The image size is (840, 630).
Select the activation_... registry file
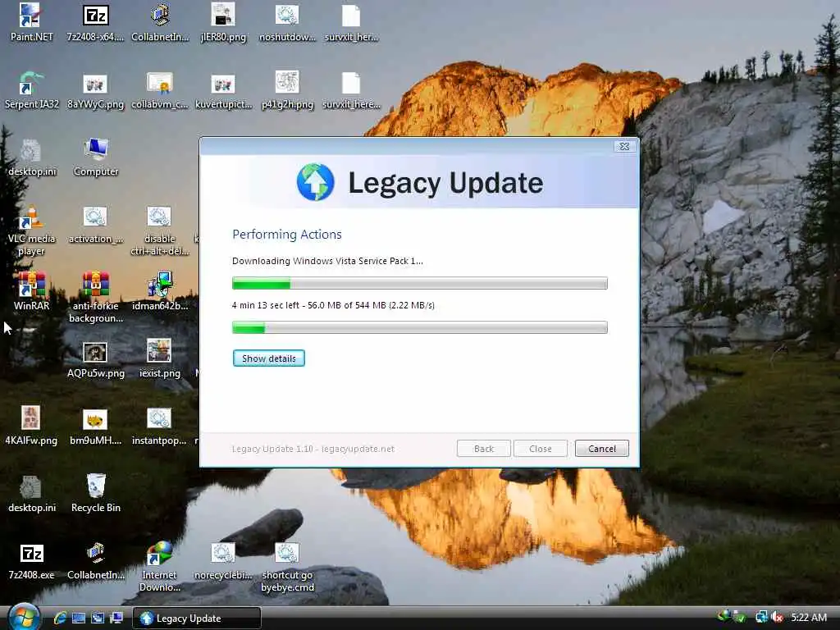point(95,225)
